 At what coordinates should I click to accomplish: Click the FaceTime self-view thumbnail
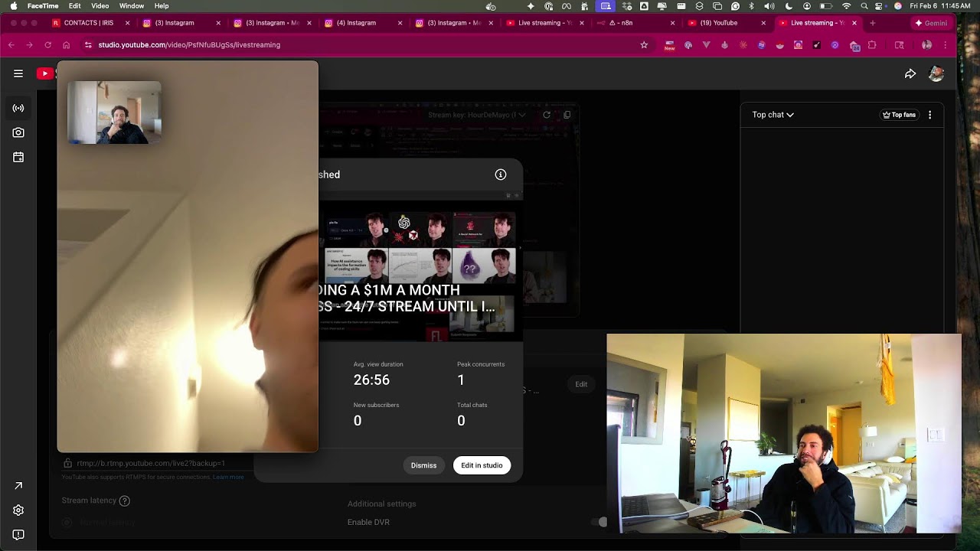[x=114, y=112]
